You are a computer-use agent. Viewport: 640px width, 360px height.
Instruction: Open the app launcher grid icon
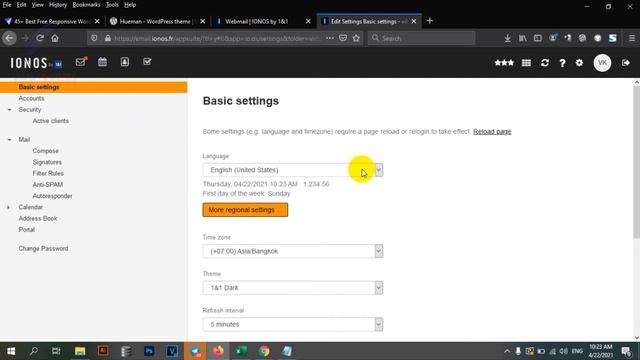(527, 63)
